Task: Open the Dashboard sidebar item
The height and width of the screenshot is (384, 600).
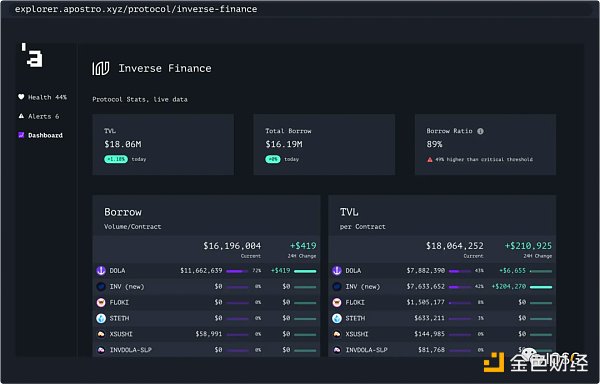Action: point(41,135)
